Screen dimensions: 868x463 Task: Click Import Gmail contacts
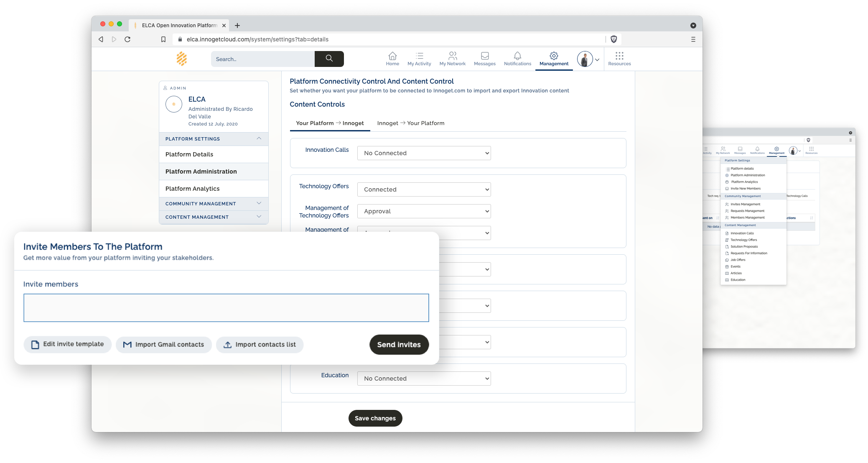[164, 345]
